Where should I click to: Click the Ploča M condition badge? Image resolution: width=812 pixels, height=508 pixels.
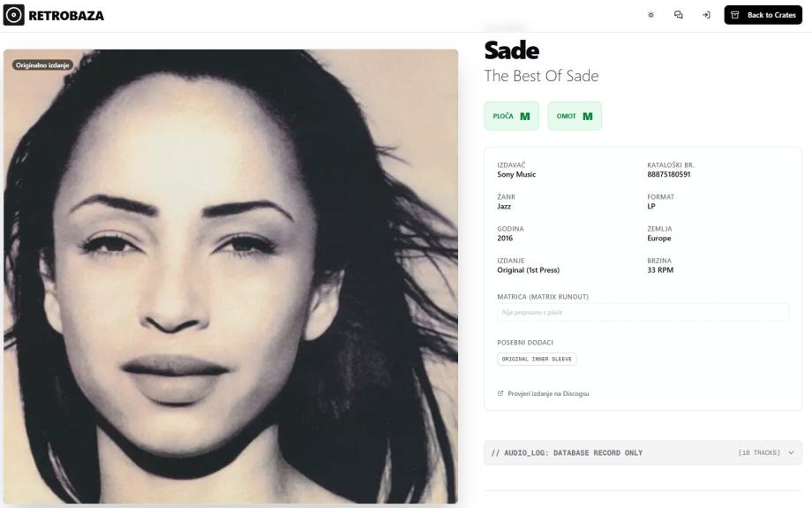tap(512, 116)
